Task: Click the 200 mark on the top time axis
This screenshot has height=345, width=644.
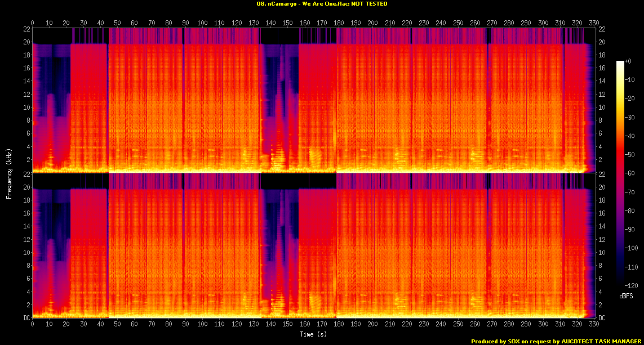Action: [x=373, y=23]
